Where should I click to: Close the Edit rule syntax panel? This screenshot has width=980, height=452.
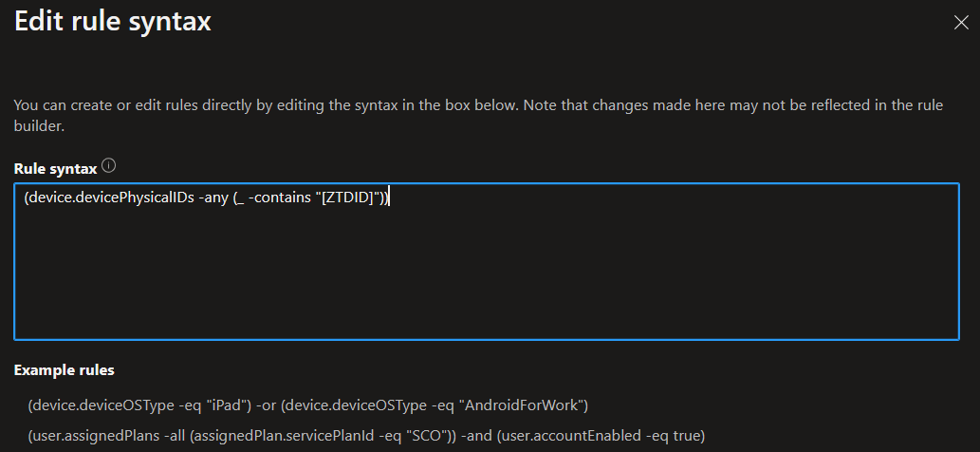click(x=960, y=23)
